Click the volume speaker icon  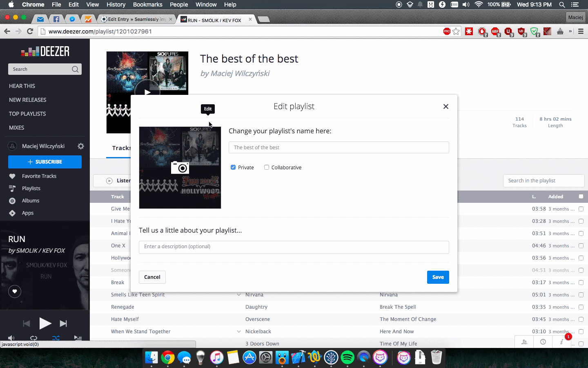11,338
